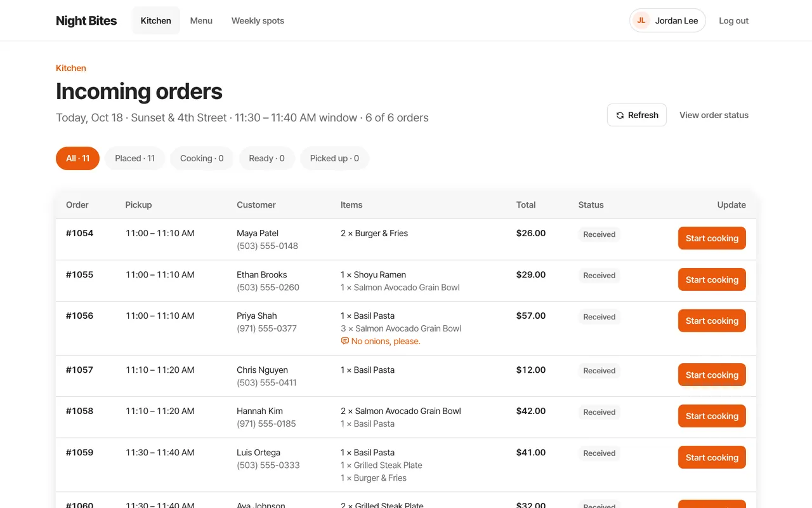Start cooking order #1057
This screenshot has height=508, width=812.
712,375
